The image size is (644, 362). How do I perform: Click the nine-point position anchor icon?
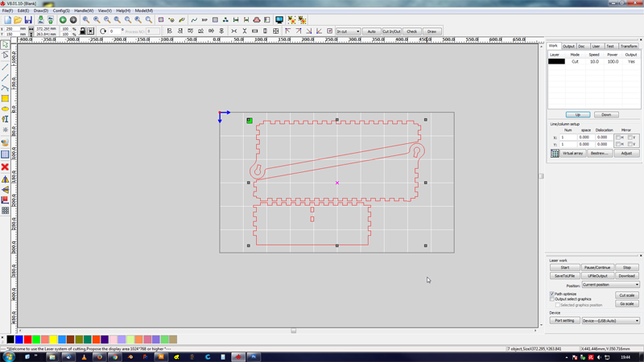pos(91,31)
